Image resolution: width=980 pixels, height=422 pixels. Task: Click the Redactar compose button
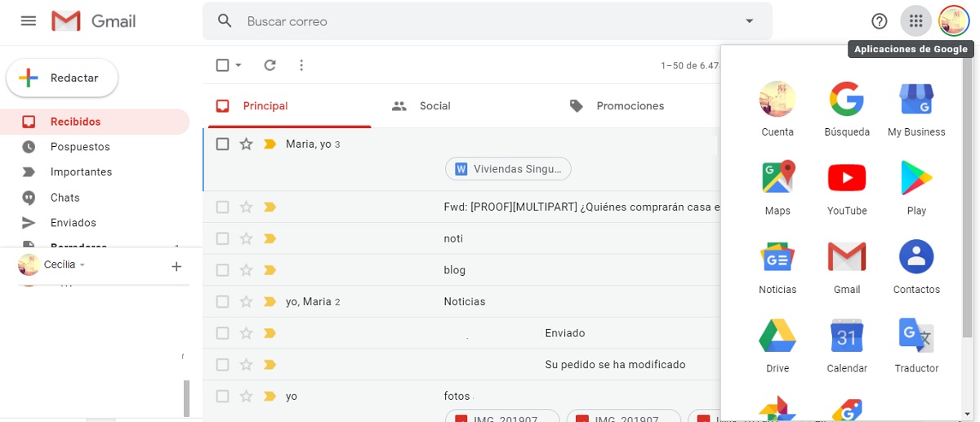click(62, 78)
